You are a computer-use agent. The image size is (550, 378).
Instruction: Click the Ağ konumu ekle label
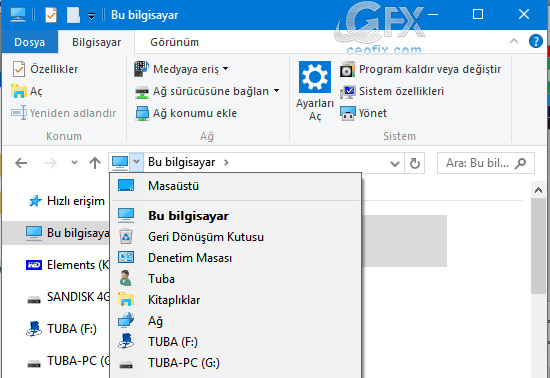(x=195, y=113)
